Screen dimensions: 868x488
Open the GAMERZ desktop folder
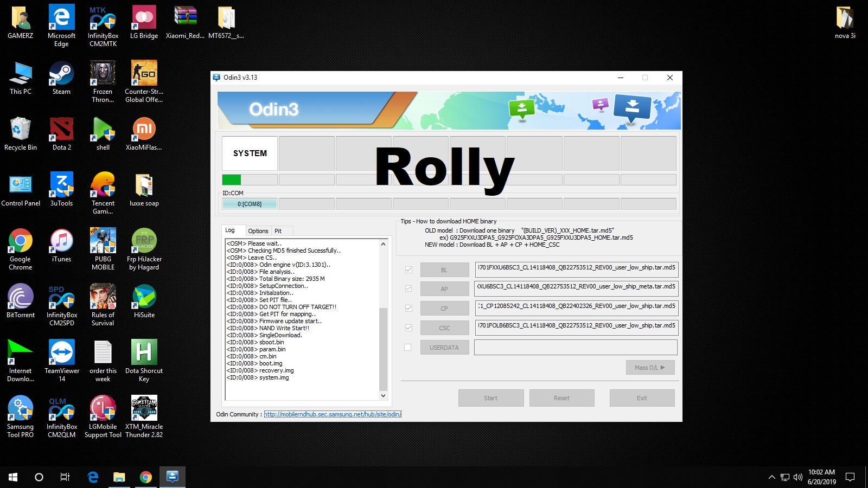21,22
